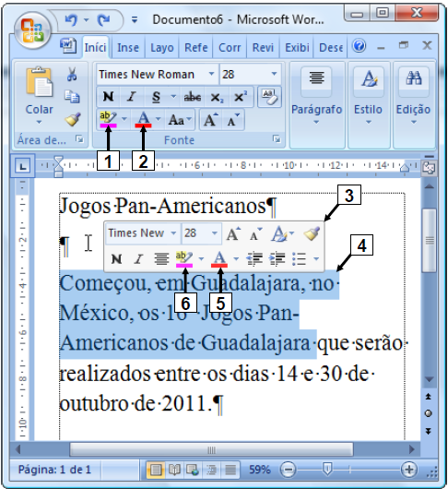
Task: Toggle ruler button above scrollbar
Action: tap(429, 168)
